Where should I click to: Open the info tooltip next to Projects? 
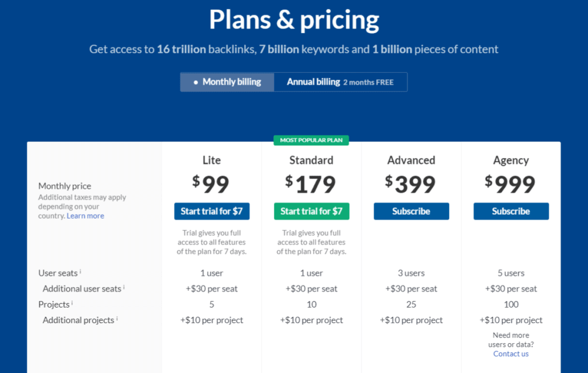coord(72,304)
